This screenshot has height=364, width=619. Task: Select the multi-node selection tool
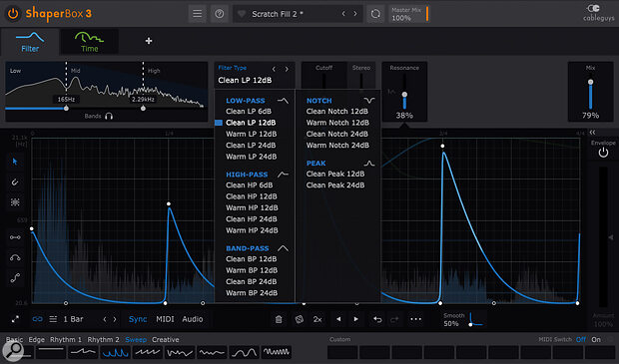click(x=15, y=202)
